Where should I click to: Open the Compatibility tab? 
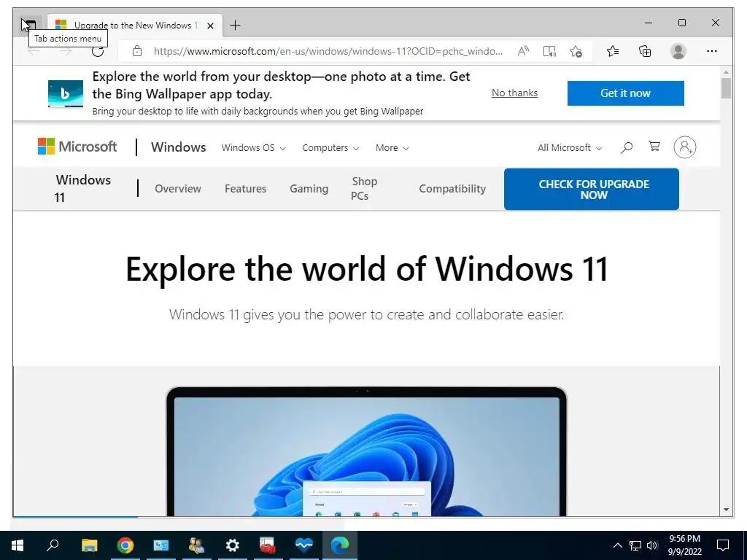452,189
